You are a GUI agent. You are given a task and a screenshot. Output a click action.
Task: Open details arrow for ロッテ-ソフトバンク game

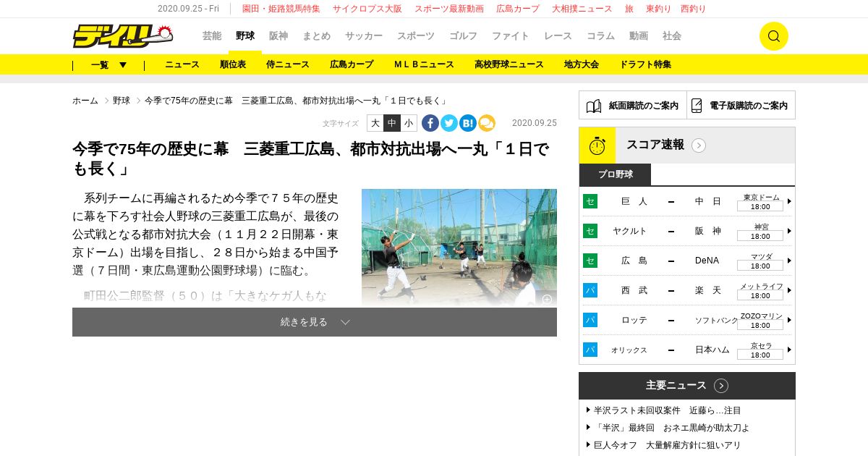[x=789, y=320]
